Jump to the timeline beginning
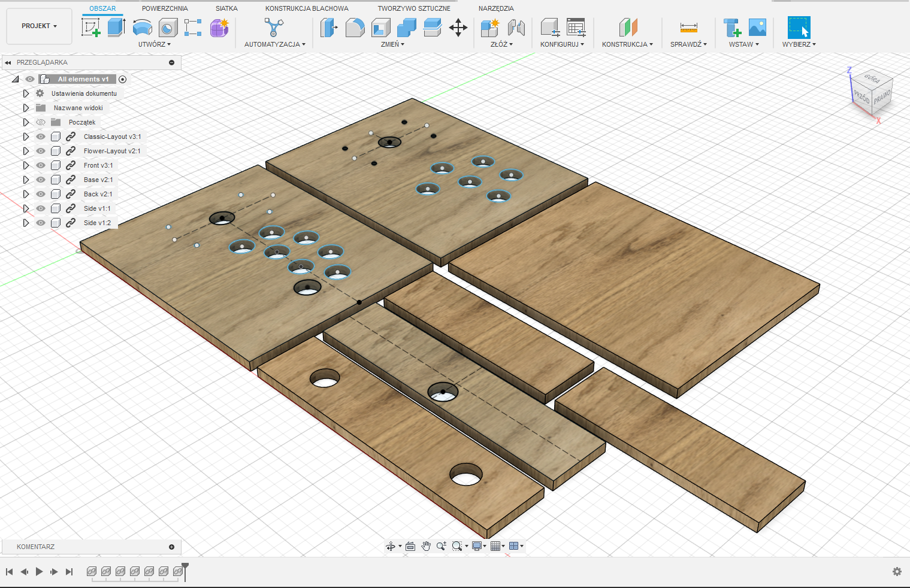Viewport: 910px width, 588px height. pos(9,572)
